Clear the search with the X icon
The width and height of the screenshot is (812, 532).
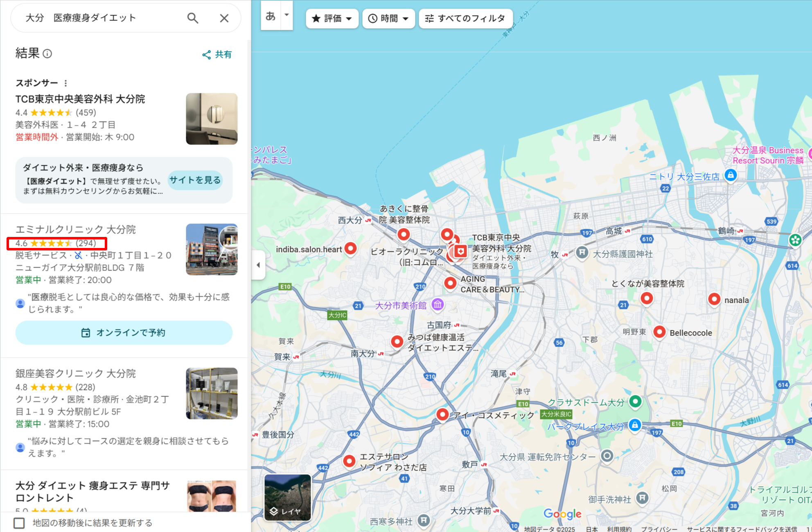pos(224,18)
